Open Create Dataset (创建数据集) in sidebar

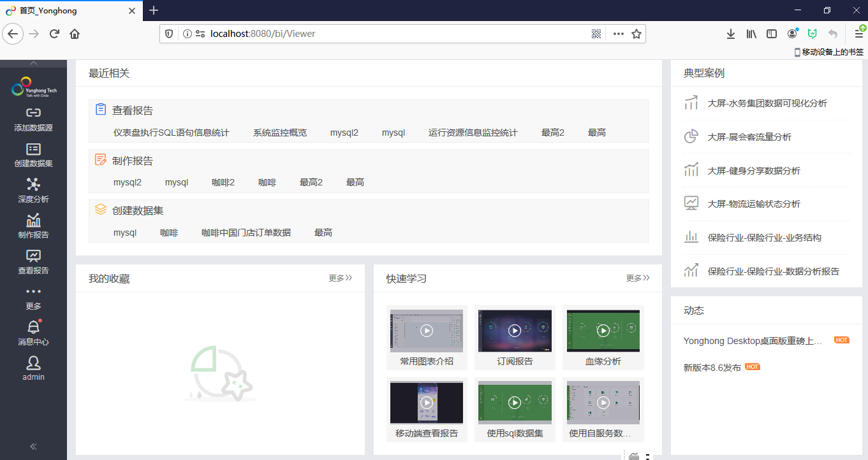coord(33,149)
